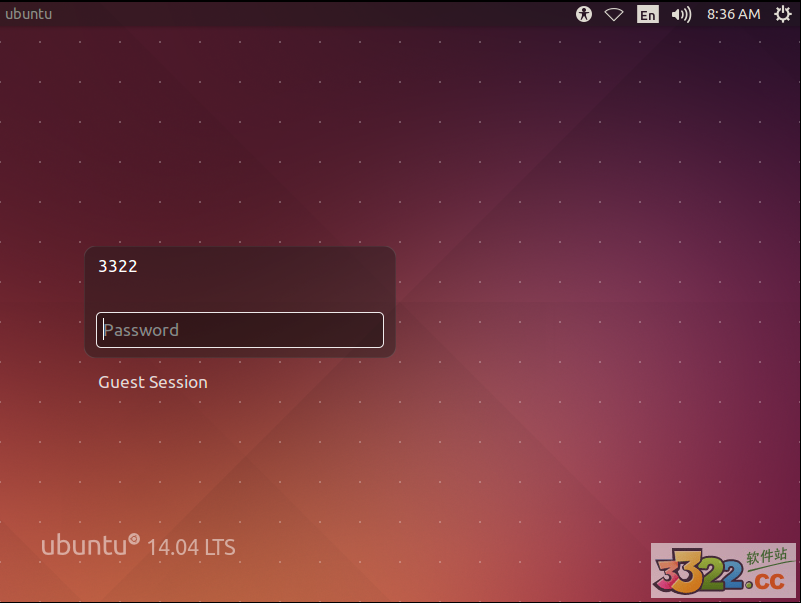Open the accessibility menu icon
Image resolution: width=801 pixels, height=603 pixels.
(584, 14)
